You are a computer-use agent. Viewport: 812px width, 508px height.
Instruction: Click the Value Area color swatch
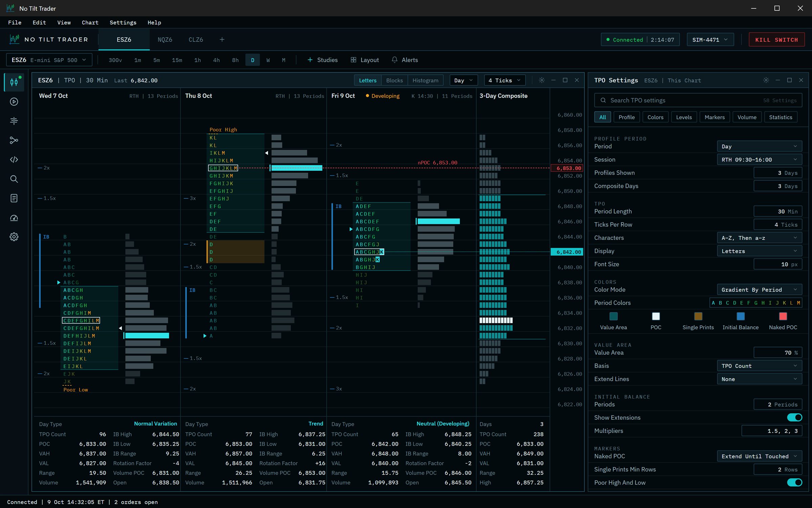(x=613, y=316)
